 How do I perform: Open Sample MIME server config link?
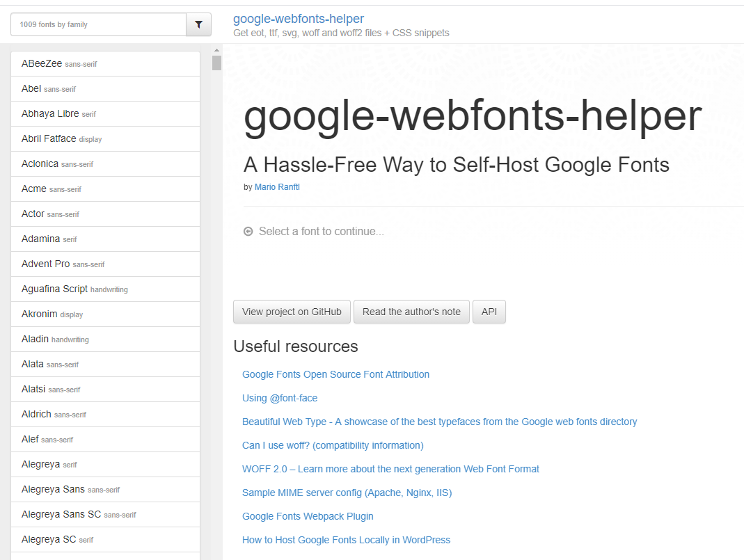pyautogui.click(x=347, y=493)
